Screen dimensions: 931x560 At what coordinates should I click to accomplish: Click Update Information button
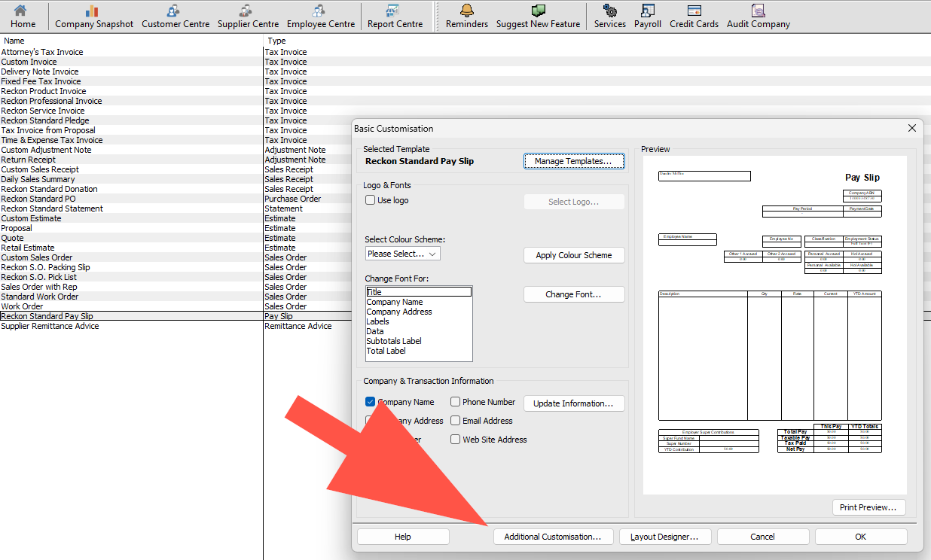(574, 403)
